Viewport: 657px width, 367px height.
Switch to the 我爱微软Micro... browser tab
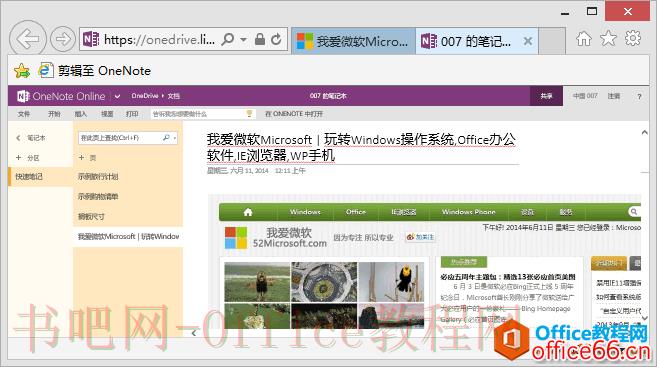click(x=353, y=41)
